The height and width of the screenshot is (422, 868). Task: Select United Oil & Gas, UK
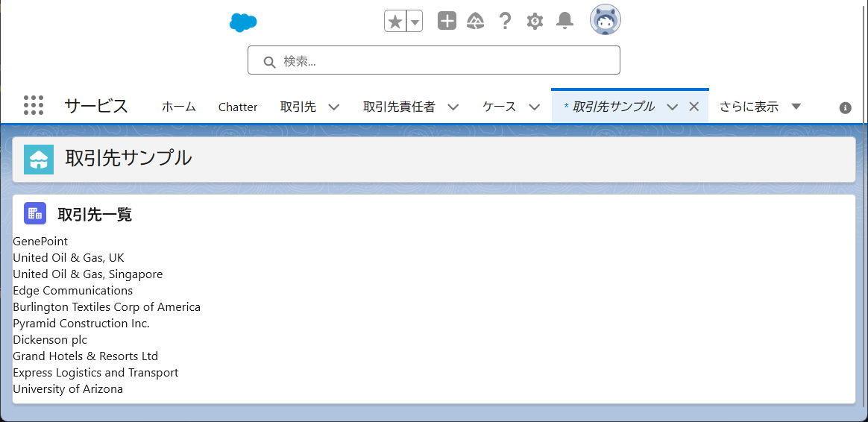(x=69, y=257)
